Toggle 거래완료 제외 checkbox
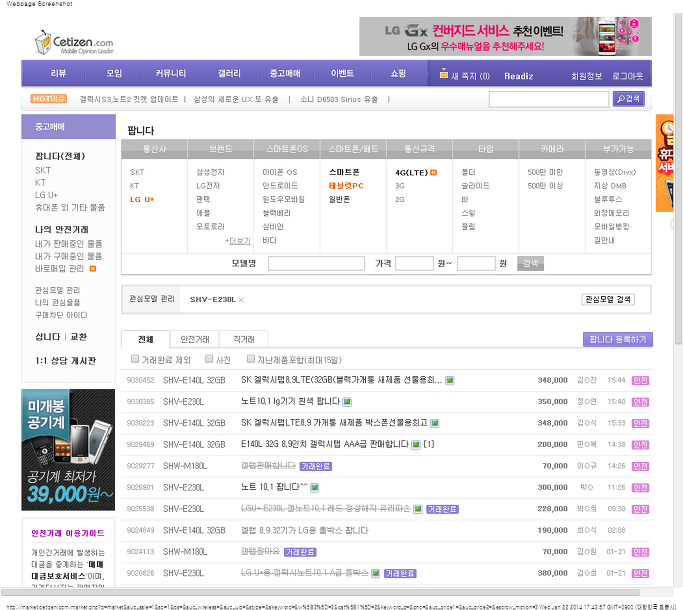This screenshot has width=683, height=610. 135,359
